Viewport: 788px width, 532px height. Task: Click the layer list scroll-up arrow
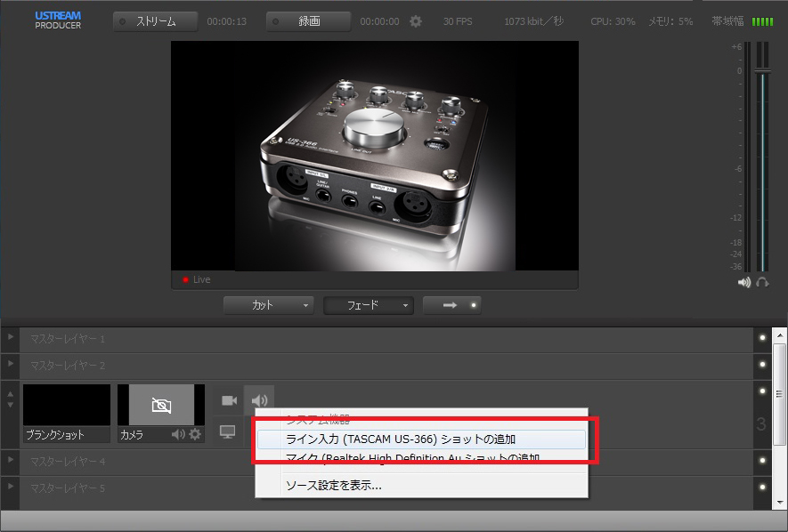coord(779,335)
